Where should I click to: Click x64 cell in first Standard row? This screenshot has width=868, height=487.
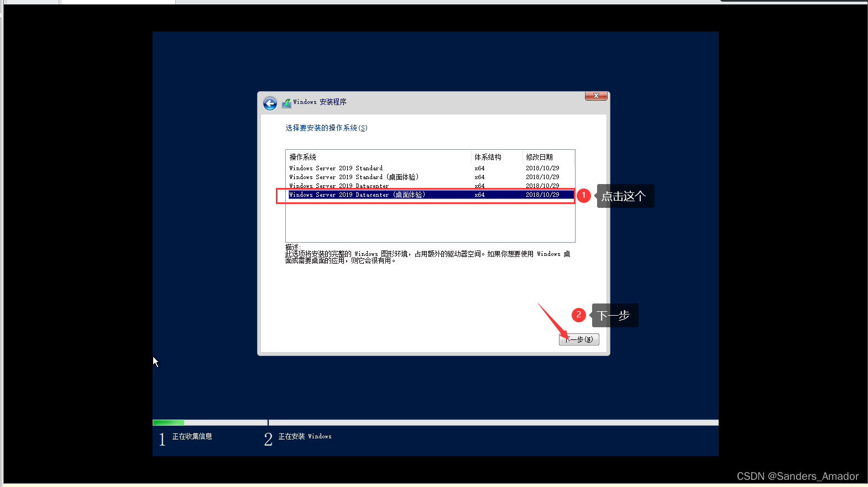[x=479, y=168]
